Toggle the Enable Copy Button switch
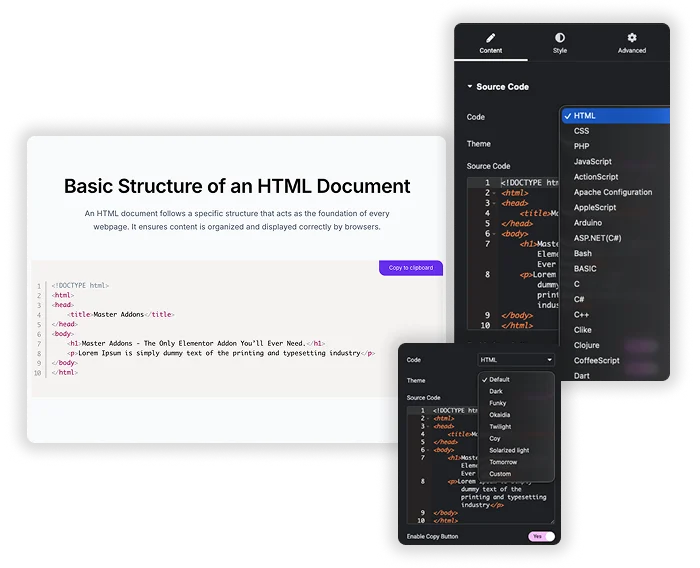 (542, 536)
